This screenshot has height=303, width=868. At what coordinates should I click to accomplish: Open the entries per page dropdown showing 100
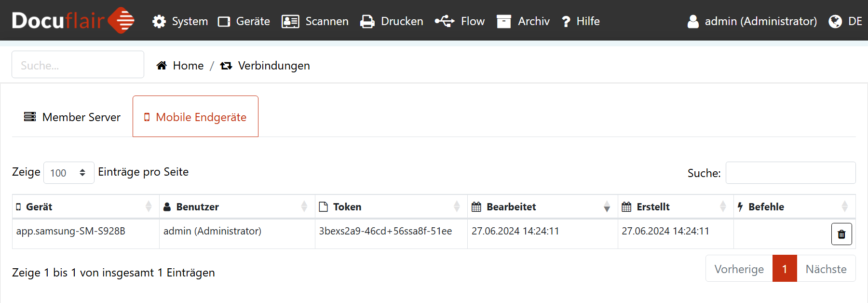[68, 173]
